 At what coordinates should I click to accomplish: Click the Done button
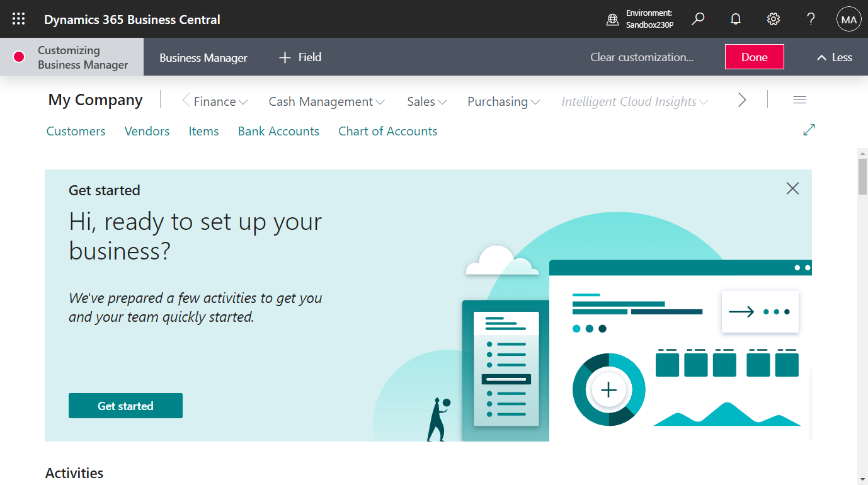(754, 57)
